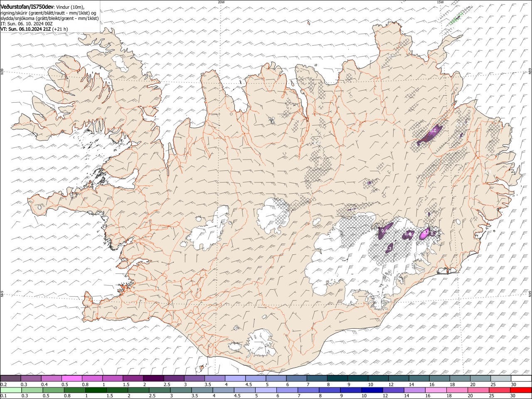
Task: Pick the dark teal 8 swatch in top legend
Action: pyautogui.click(x=337, y=378)
